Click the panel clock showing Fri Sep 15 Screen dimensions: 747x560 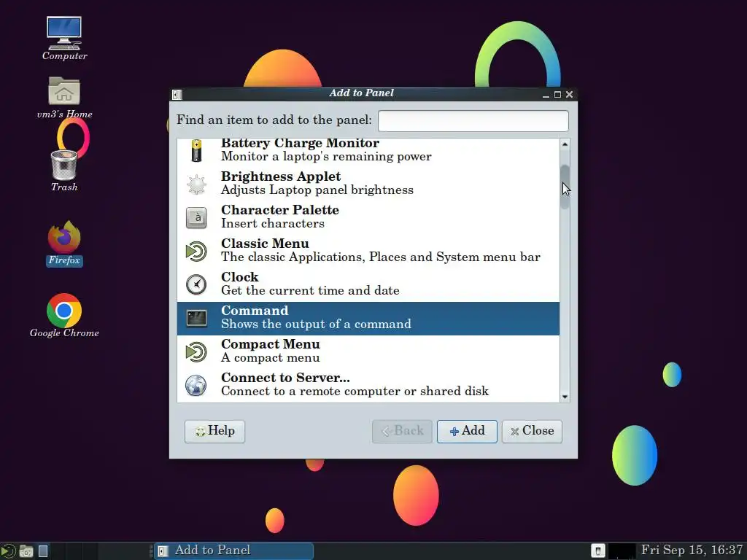pos(692,550)
